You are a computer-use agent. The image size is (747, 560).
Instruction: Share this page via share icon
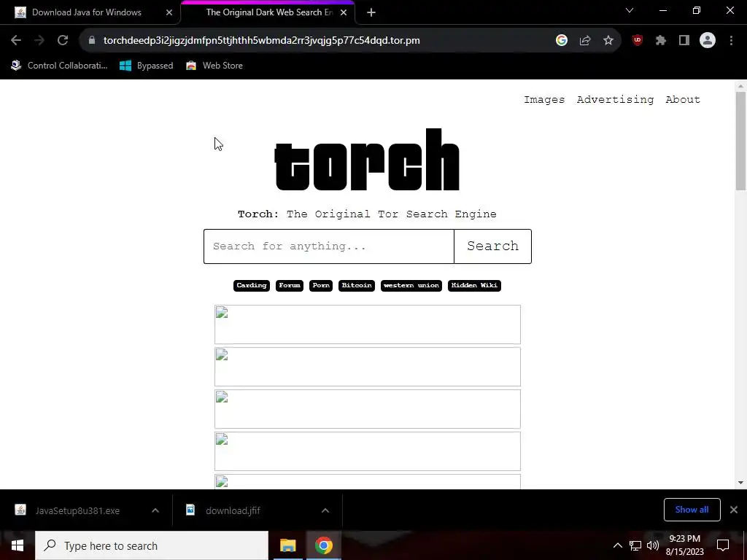[x=585, y=41]
